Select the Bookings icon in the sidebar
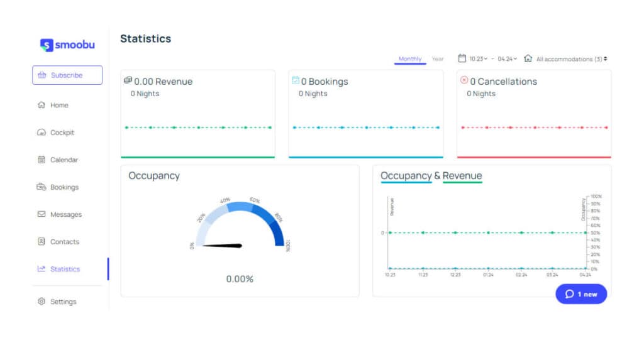Viewport: 644px width, 338px height. (x=42, y=187)
